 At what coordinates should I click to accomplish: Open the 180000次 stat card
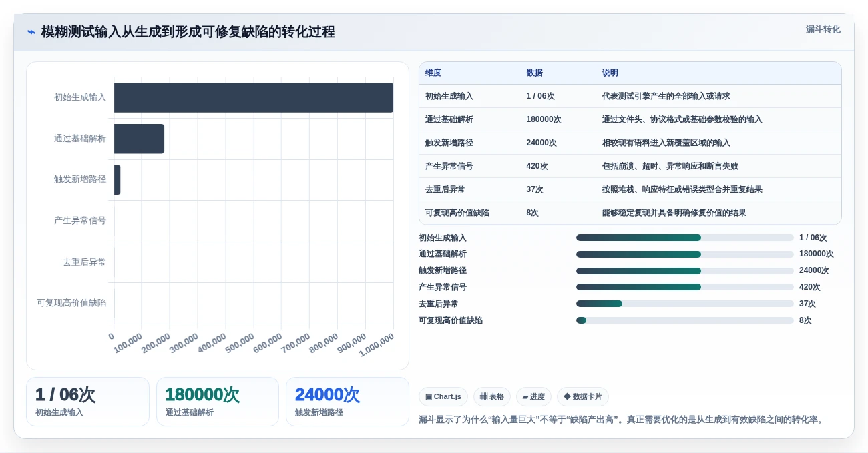click(218, 402)
